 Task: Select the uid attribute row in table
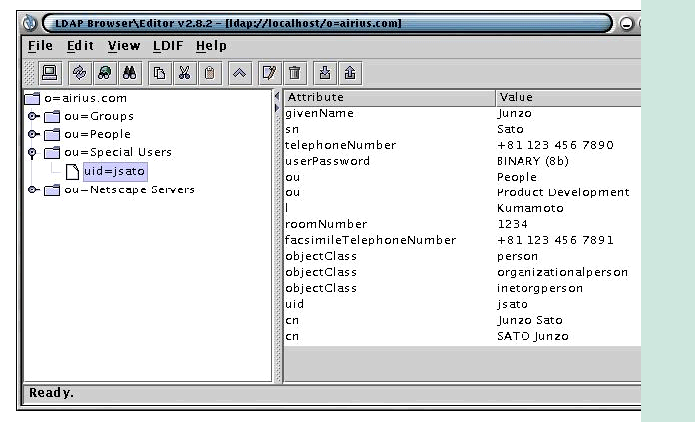462,305
